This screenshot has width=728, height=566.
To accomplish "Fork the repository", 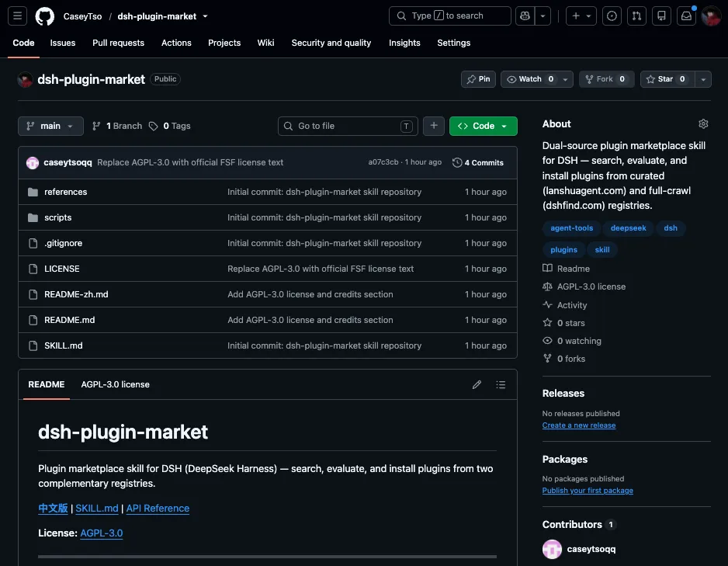I will [606, 79].
